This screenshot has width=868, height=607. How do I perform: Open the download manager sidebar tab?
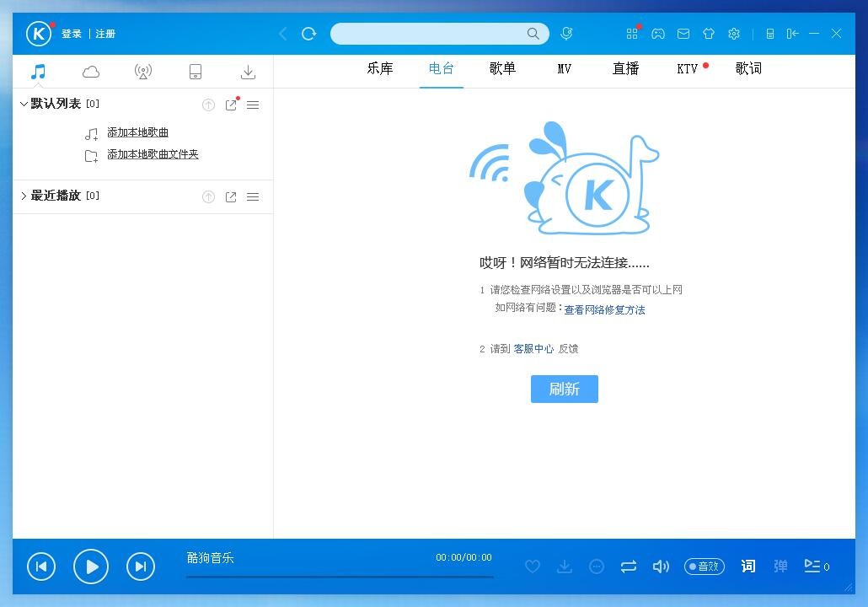pos(248,72)
